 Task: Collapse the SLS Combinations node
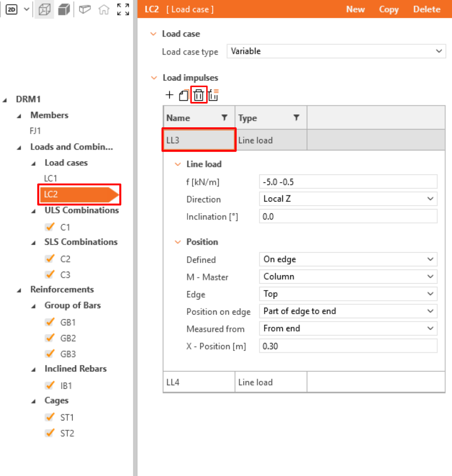pos(33,243)
